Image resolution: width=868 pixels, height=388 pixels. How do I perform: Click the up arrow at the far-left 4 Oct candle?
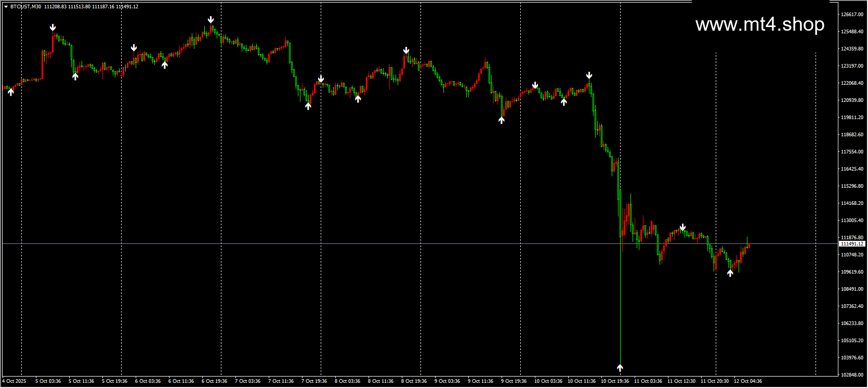11,92
